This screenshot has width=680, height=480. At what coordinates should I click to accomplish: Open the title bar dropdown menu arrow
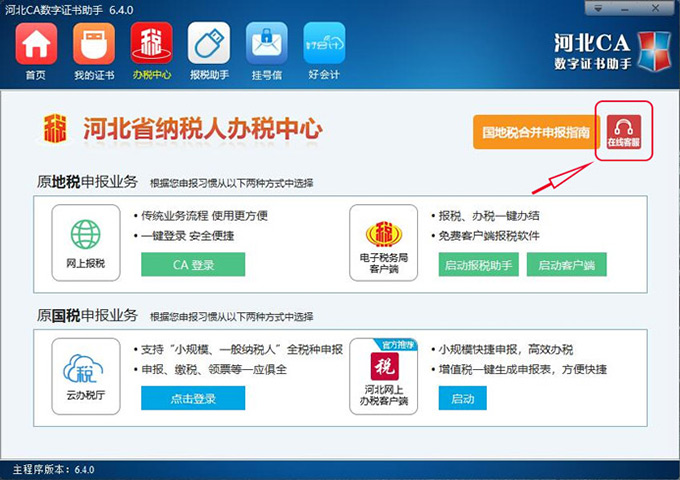coord(598,8)
